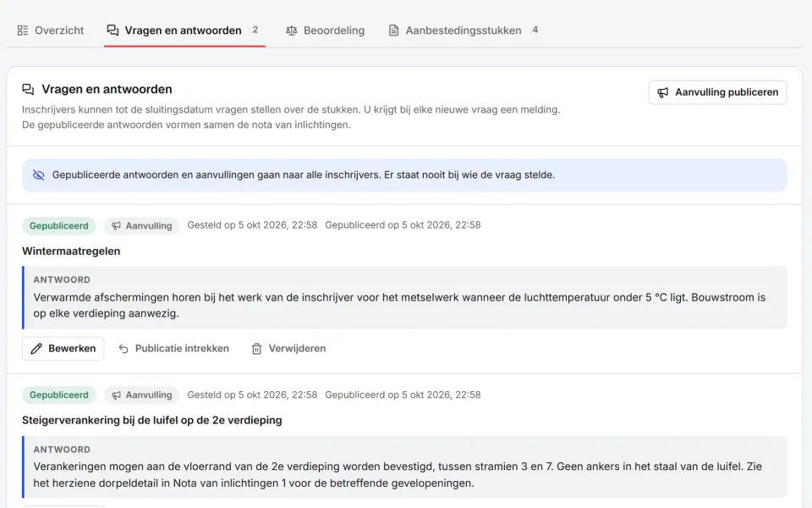The height and width of the screenshot is (508, 812).
Task: Click the megaphone icon in Wintermaatregelen's Aanvulling badge
Action: click(117, 225)
